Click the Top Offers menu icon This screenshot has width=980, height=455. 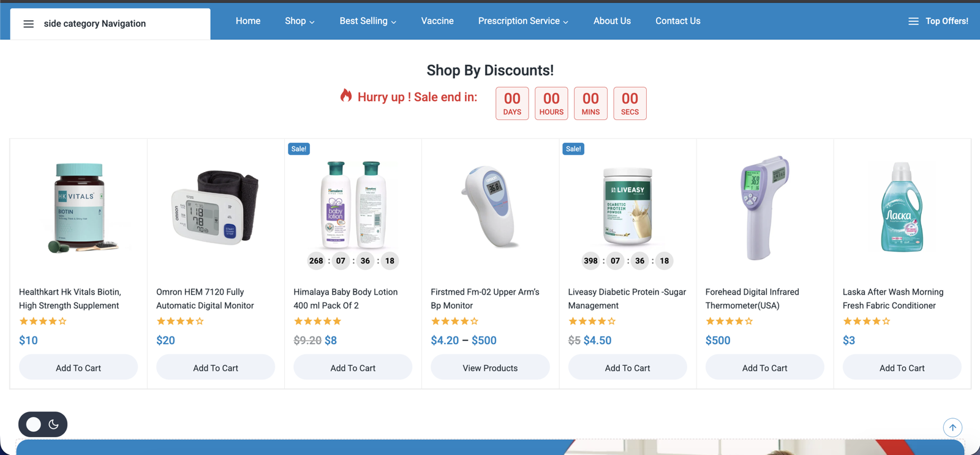coord(913,21)
